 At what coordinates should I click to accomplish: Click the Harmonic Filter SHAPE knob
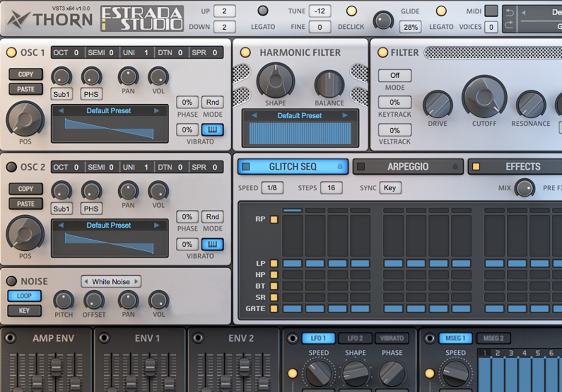pos(275,81)
